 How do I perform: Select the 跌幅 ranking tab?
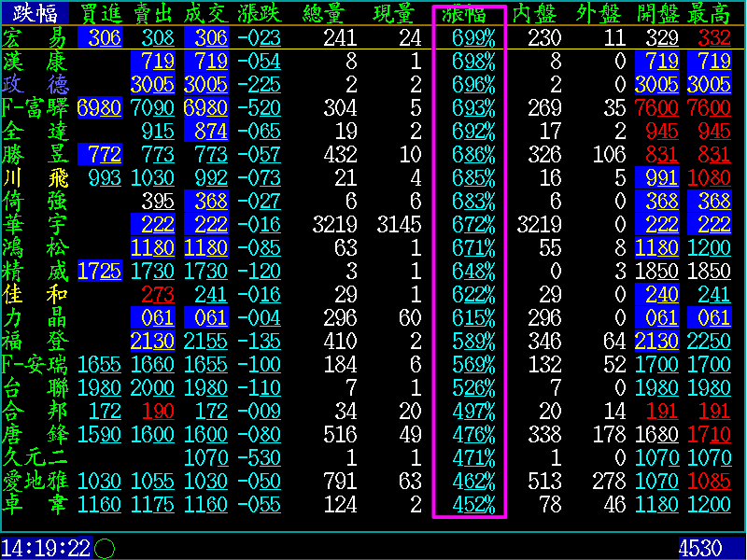pos(35,13)
